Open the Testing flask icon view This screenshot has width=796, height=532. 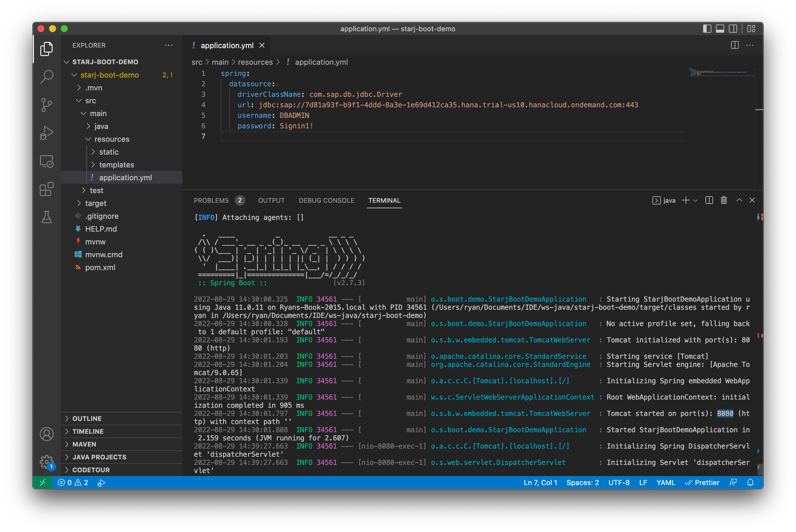click(46, 217)
